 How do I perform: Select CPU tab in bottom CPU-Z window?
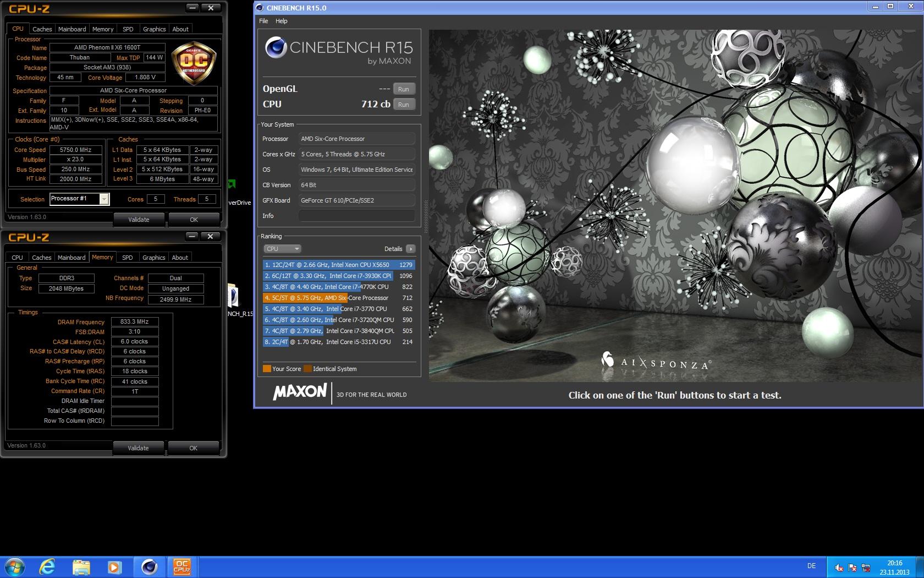pyautogui.click(x=18, y=258)
